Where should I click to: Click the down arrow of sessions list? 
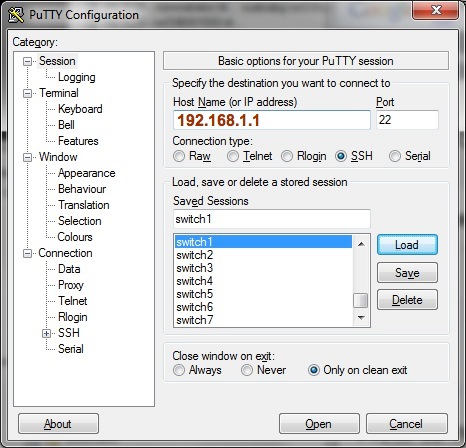[361, 318]
